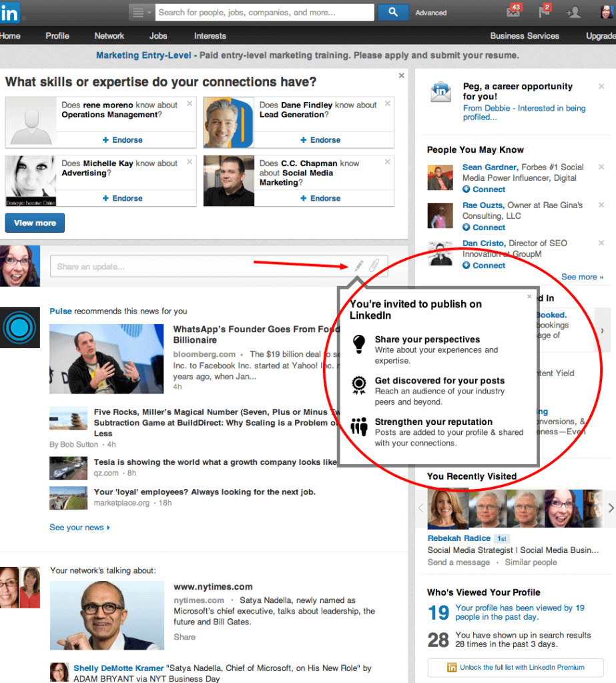The width and height of the screenshot is (616, 683).
Task: Close the publish on LinkedIn popup
Action: [x=529, y=296]
